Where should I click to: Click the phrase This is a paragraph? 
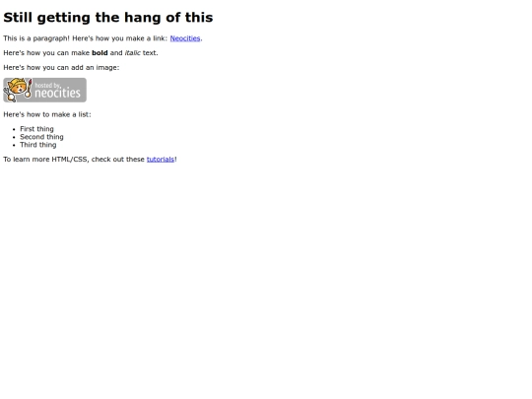pos(36,38)
